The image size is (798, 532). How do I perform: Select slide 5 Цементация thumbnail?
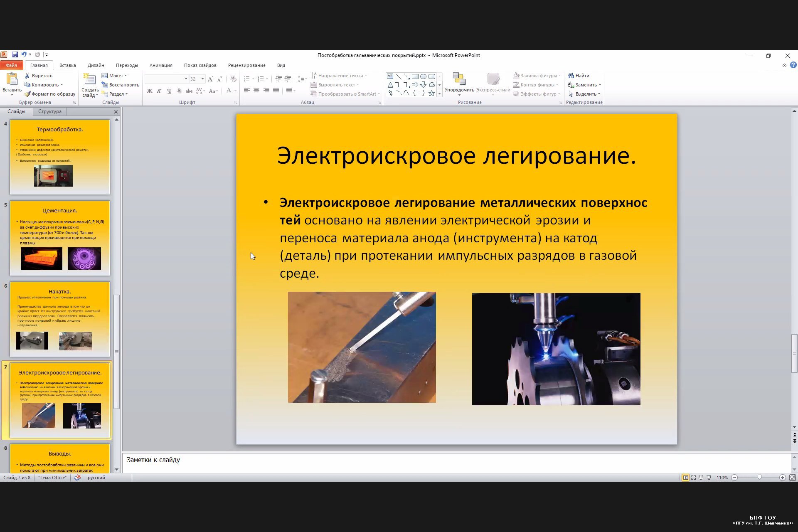(x=60, y=238)
